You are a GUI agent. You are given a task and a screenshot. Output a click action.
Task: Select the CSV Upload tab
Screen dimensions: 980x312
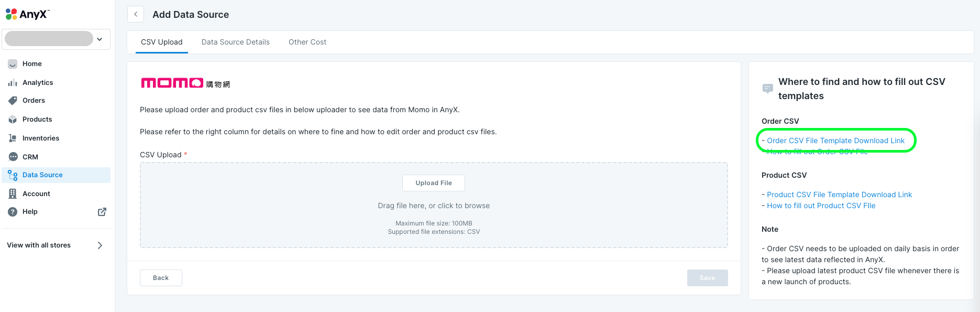[x=161, y=42]
